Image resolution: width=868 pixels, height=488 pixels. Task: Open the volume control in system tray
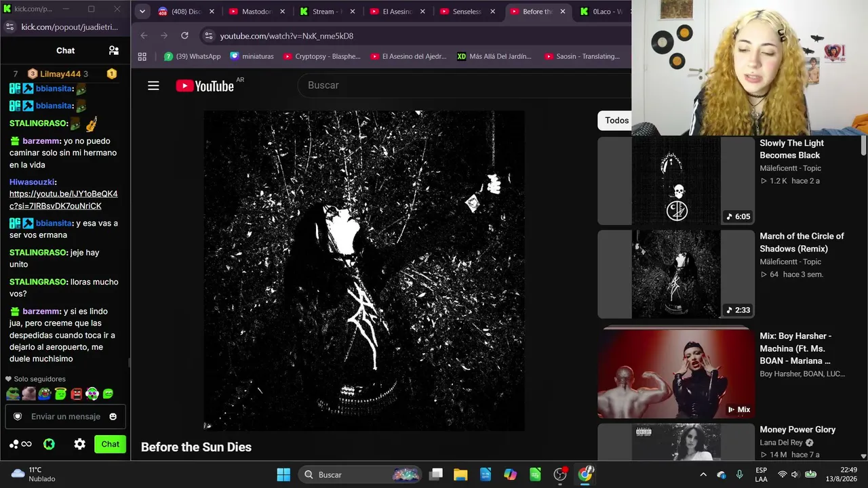pyautogui.click(x=795, y=474)
